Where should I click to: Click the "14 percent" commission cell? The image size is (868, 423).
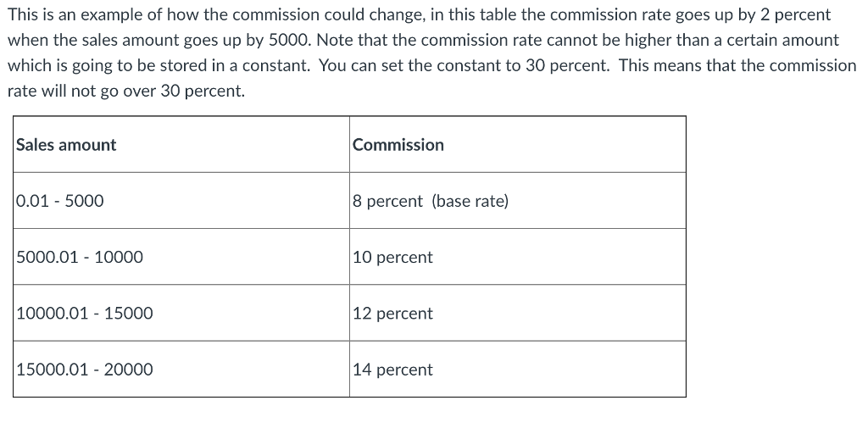click(x=518, y=370)
